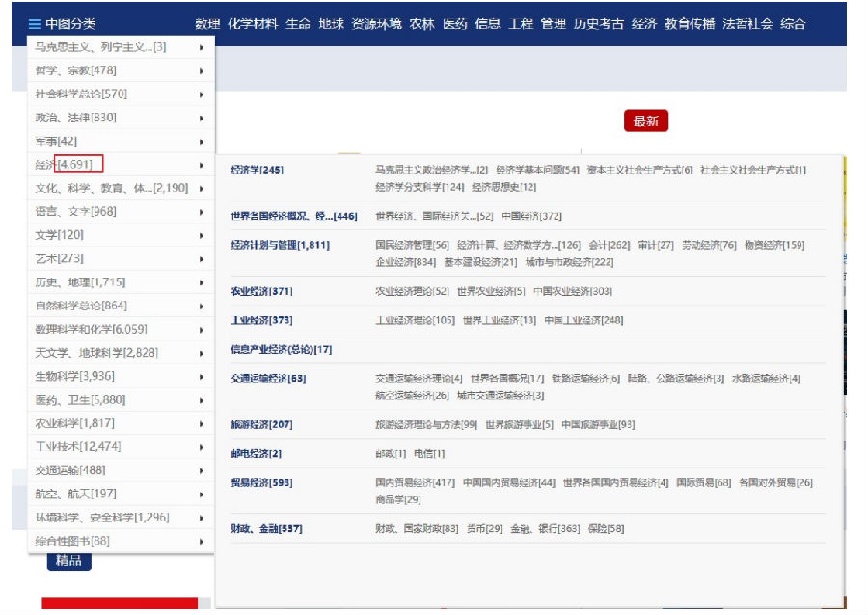
Task: Open the 中国经济[372] link
Action: 531,216
